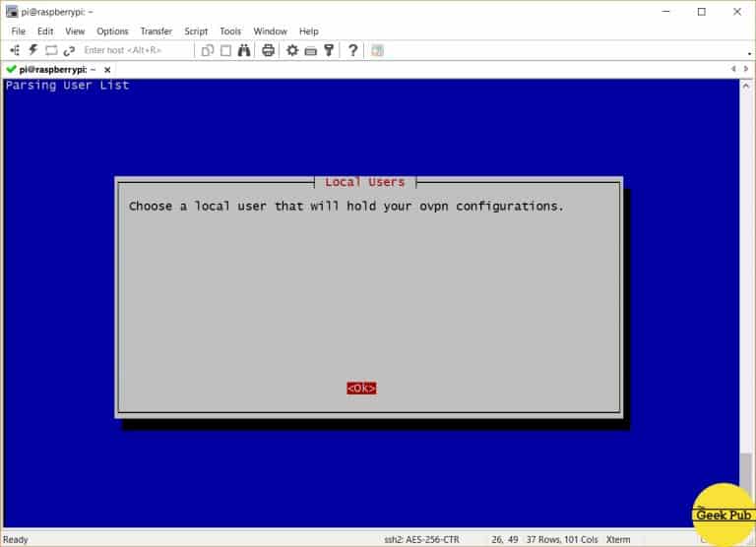Click the Help question mark icon

coord(353,50)
